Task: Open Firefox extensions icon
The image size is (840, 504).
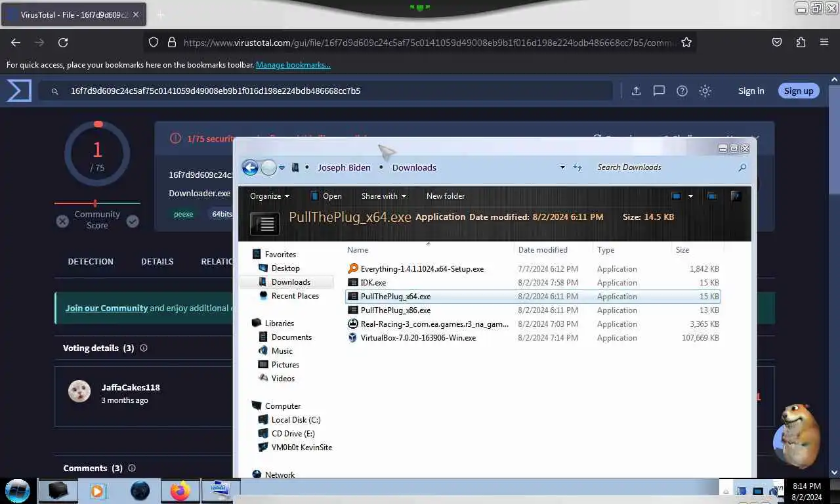Action: point(801,42)
